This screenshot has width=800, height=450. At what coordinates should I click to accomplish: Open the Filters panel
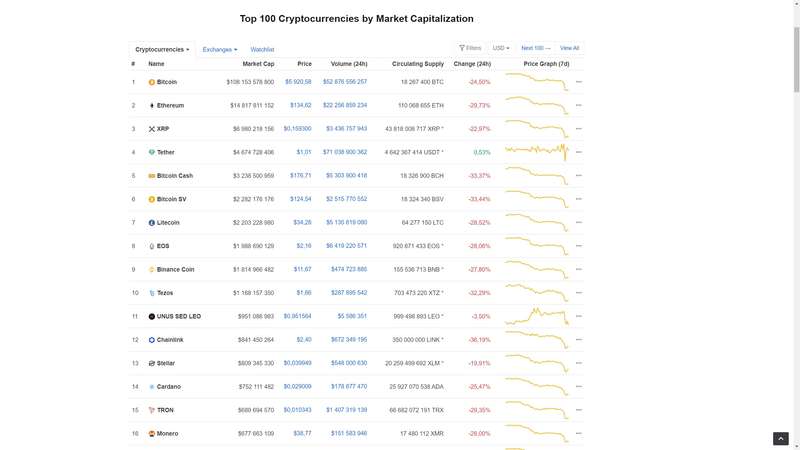click(470, 48)
